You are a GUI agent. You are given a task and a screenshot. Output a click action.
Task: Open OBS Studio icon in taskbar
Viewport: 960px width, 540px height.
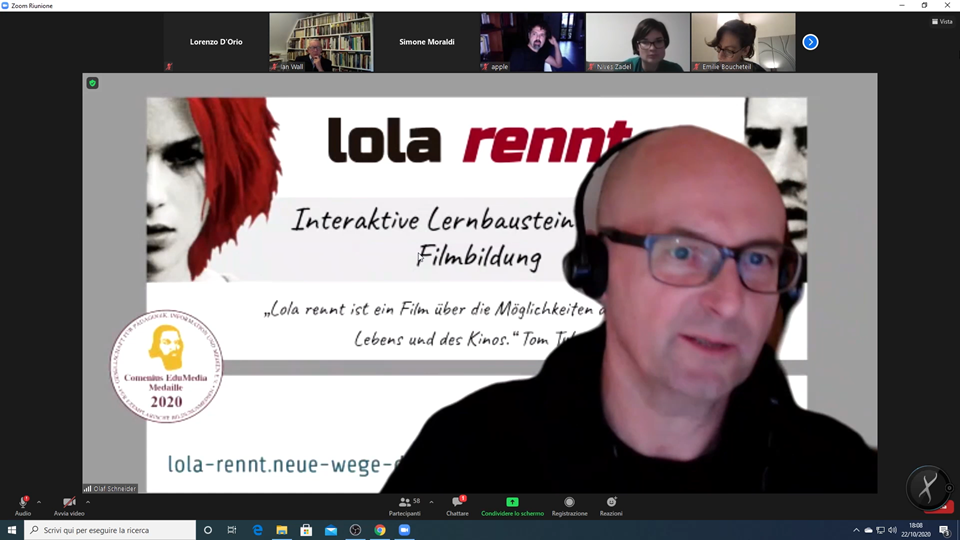tap(355, 530)
